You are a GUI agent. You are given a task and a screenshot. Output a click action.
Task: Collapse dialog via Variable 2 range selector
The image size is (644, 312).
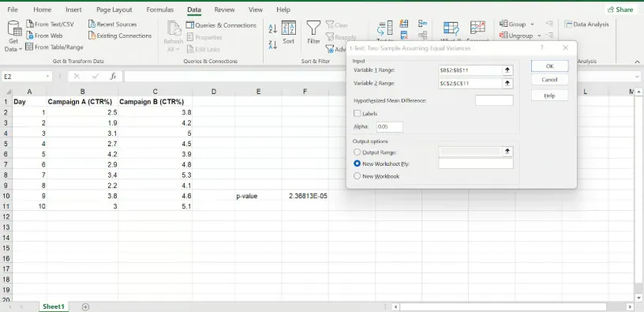(507, 84)
